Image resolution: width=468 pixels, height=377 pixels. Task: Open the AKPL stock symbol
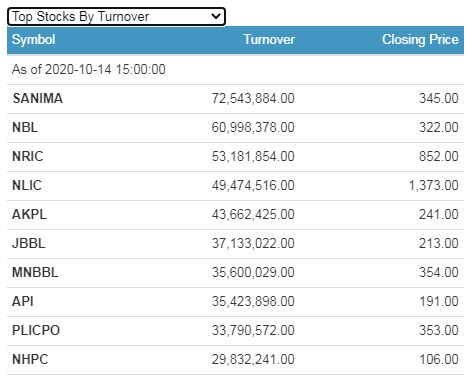click(29, 214)
